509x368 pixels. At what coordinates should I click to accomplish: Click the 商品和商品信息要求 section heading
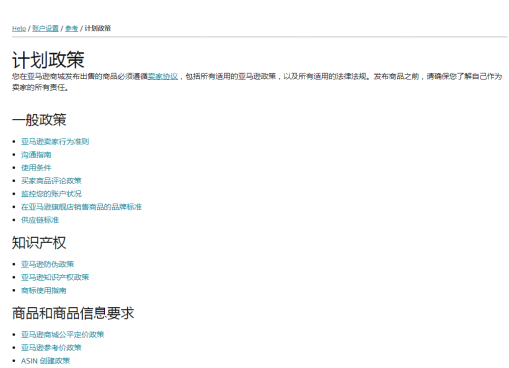pos(73,313)
